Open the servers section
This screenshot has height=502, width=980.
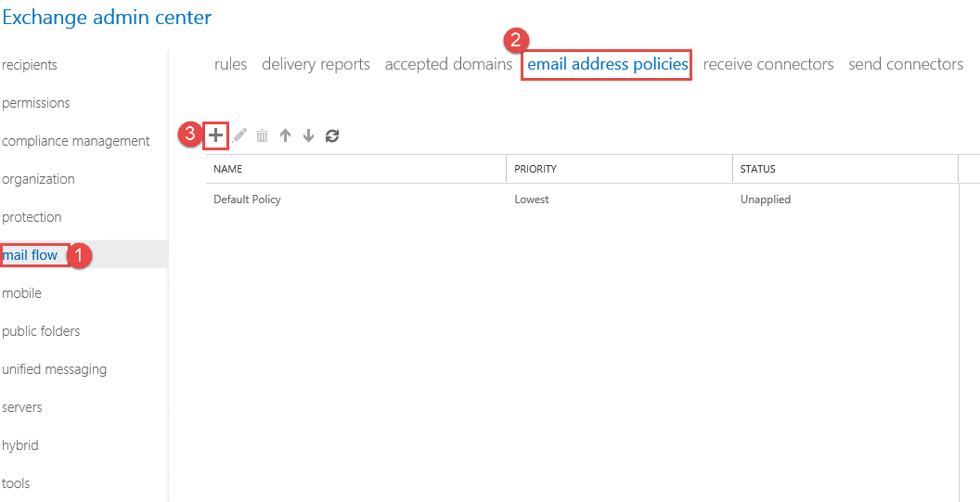pyautogui.click(x=22, y=407)
